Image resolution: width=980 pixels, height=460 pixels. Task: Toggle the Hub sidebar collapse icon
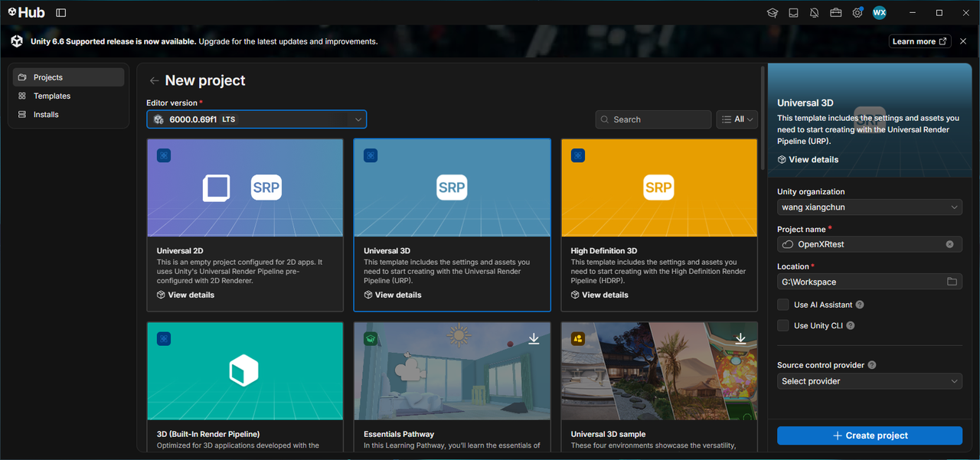[x=61, y=13]
